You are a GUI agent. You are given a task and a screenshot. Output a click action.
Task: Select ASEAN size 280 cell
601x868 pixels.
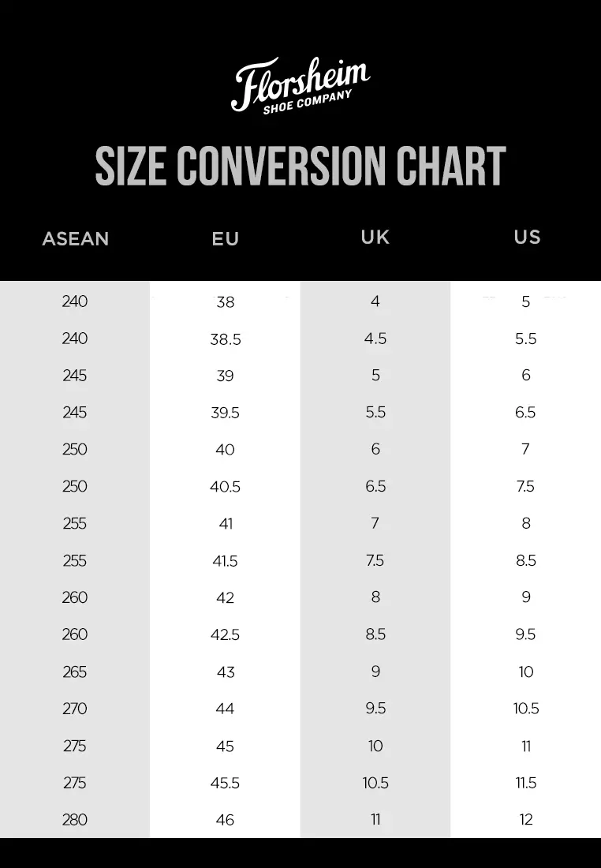pos(75,820)
